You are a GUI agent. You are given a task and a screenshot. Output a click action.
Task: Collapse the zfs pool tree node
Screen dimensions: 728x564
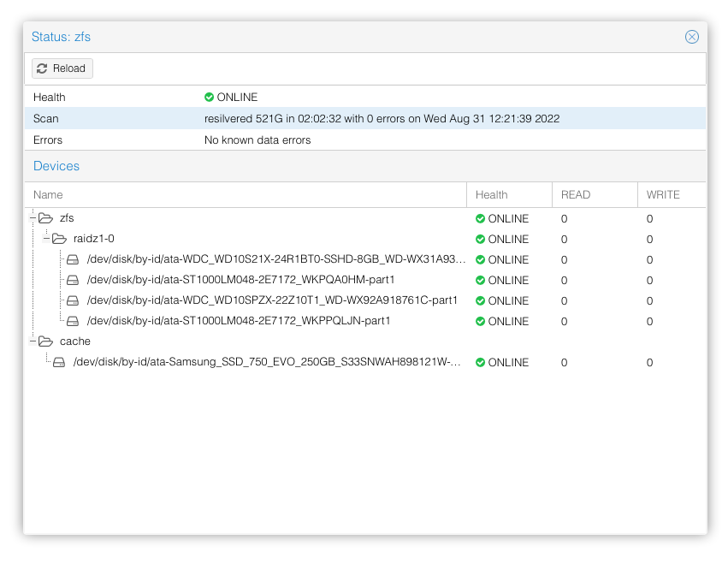pos(33,218)
